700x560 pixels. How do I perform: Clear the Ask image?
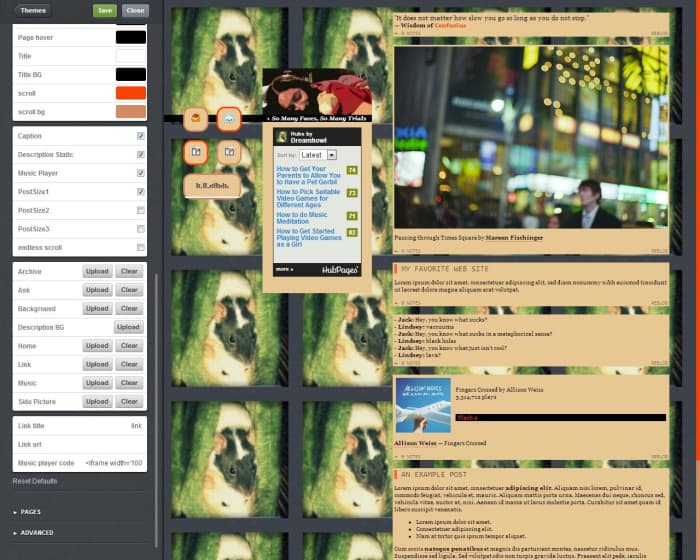point(129,290)
